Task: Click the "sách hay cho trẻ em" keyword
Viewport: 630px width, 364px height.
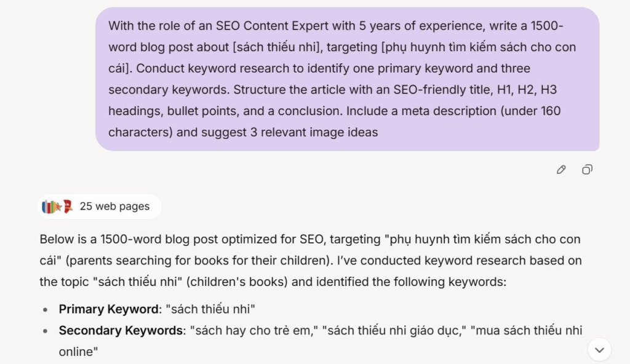Action: tap(253, 330)
